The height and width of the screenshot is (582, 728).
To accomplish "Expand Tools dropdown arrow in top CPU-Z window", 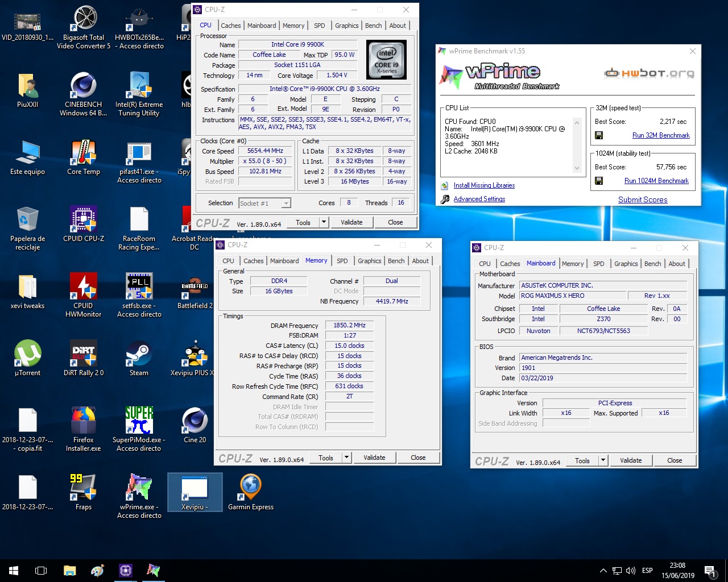I will (x=324, y=222).
